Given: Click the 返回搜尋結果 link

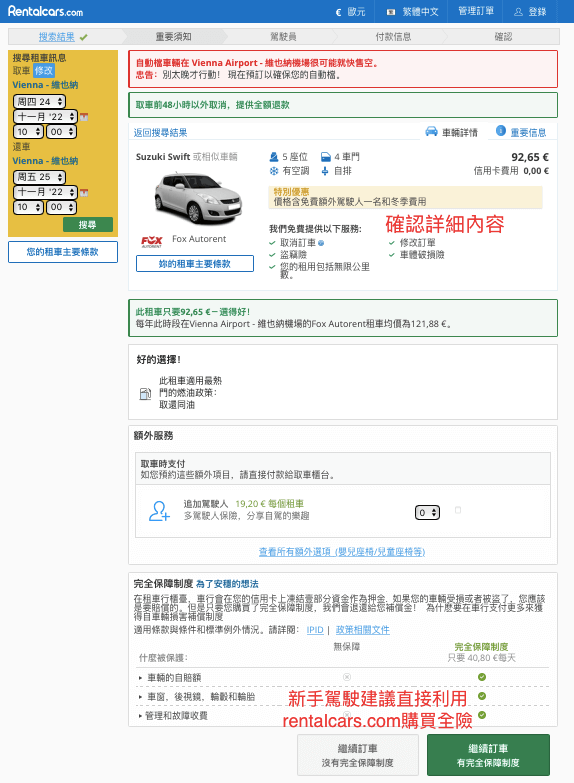Looking at the screenshot, I should (x=160, y=132).
